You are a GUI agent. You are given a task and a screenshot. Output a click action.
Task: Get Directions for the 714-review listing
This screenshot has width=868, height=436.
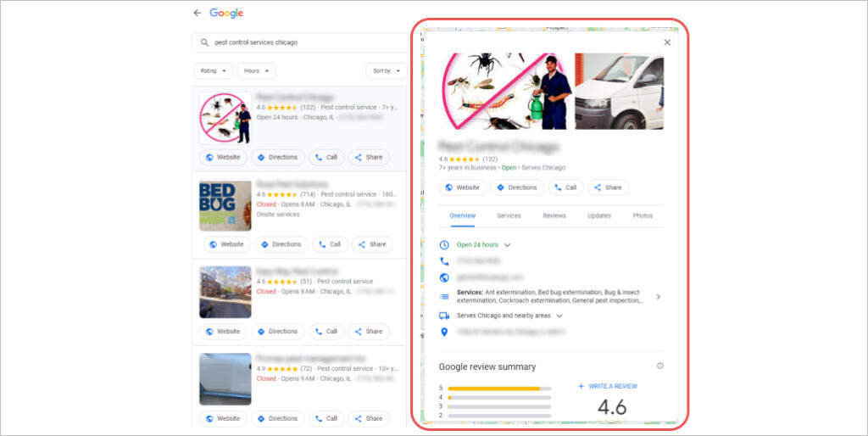point(281,244)
